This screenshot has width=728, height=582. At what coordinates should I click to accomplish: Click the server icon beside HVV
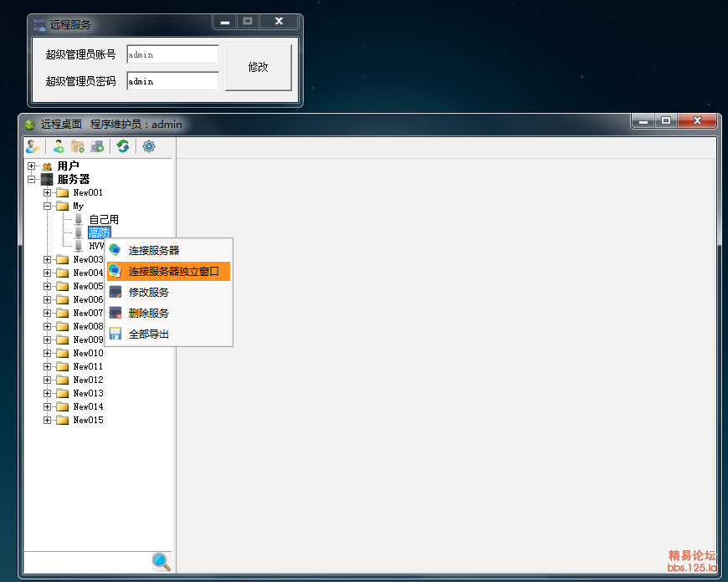79,246
